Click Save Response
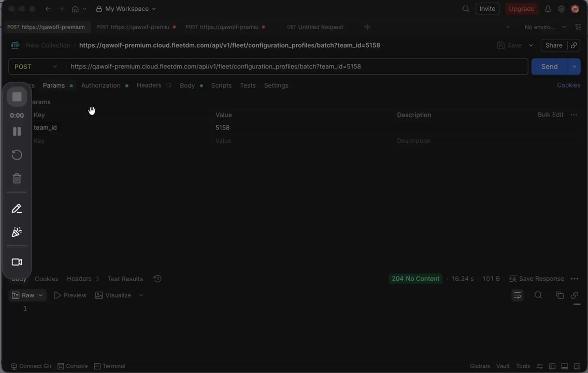This screenshot has height=373, width=588. (537, 279)
